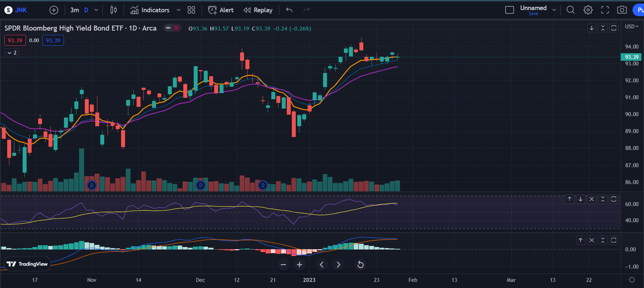The width and height of the screenshot is (644, 288).
Task: Select the 3m time interval
Action: pyautogui.click(x=75, y=10)
